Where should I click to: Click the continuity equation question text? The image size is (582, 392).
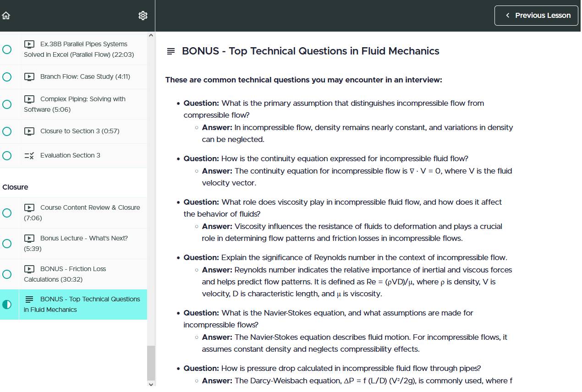(x=326, y=159)
